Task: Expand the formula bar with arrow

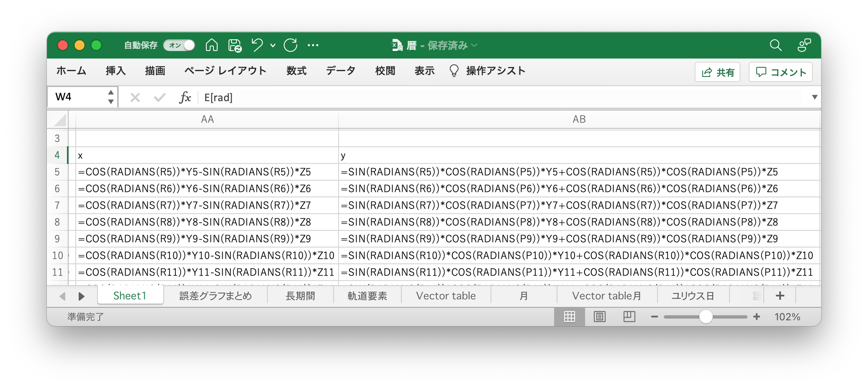Action: pos(814,97)
